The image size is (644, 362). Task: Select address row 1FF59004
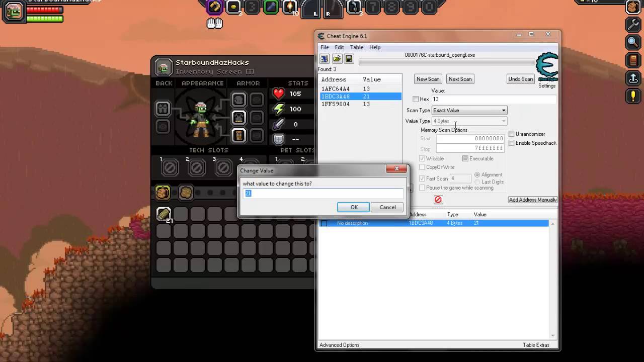pyautogui.click(x=360, y=104)
